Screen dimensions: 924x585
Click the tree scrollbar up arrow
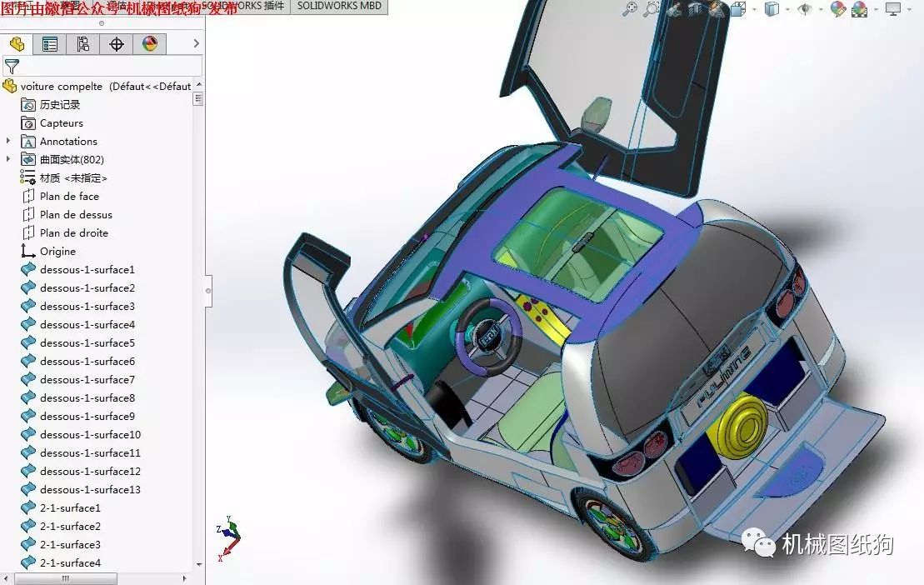click(x=198, y=85)
